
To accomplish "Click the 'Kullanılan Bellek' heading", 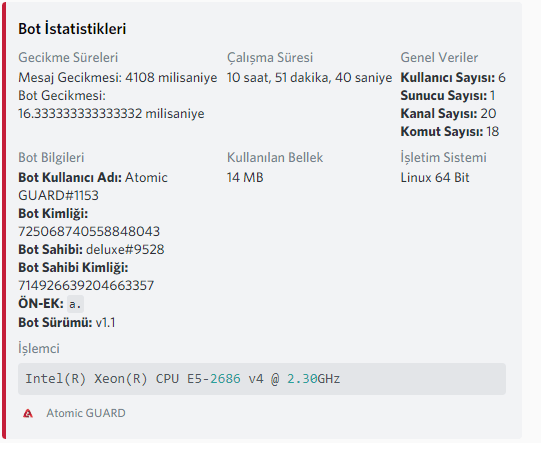I will tap(275, 157).
